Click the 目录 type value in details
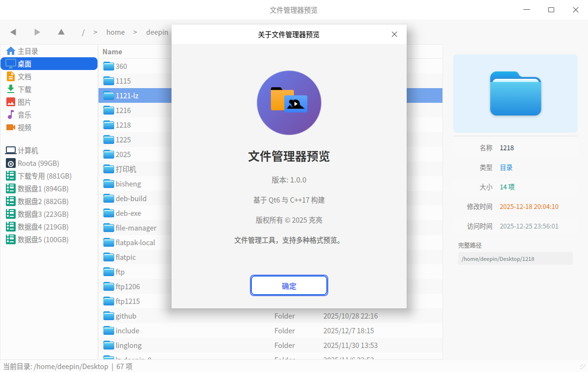 point(506,167)
